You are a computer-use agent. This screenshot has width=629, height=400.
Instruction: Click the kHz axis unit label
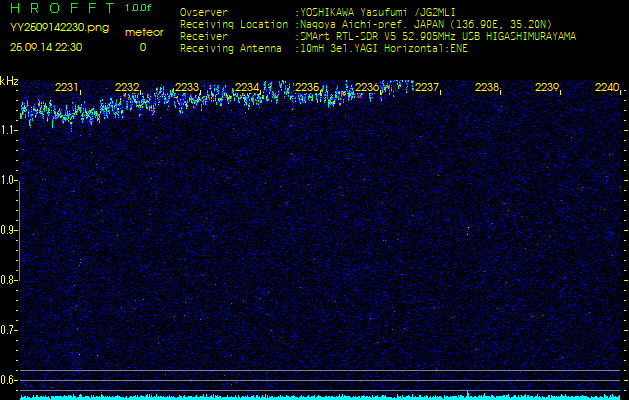click(9, 81)
